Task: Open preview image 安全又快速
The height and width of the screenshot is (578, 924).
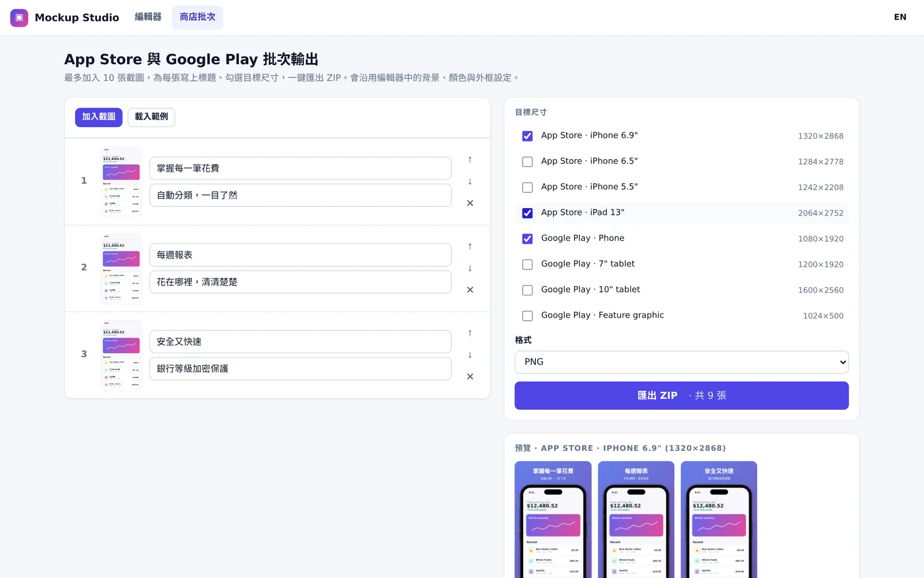Action: tap(719, 519)
